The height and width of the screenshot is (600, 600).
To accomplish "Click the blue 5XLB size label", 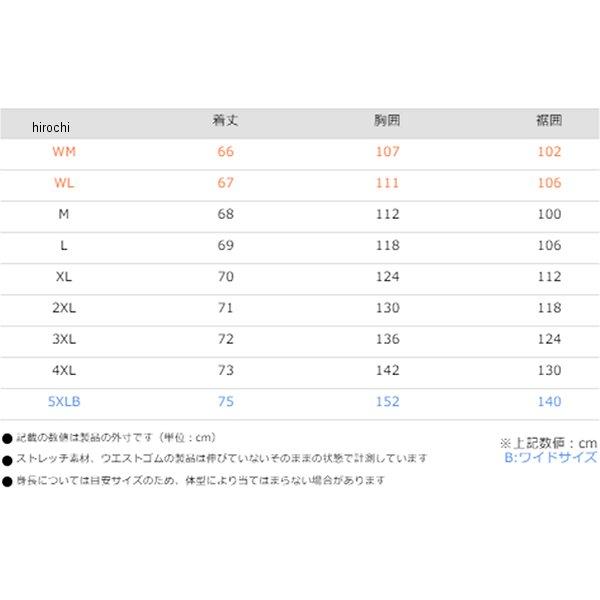I will pyautogui.click(x=64, y=401).
